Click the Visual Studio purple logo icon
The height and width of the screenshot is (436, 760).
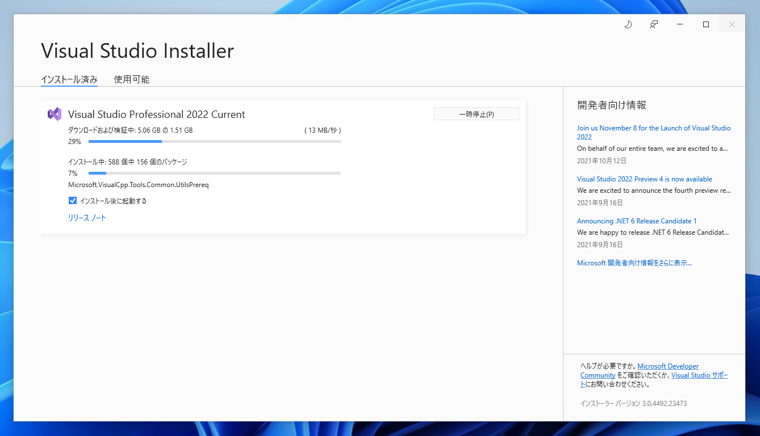coord(54,114)
